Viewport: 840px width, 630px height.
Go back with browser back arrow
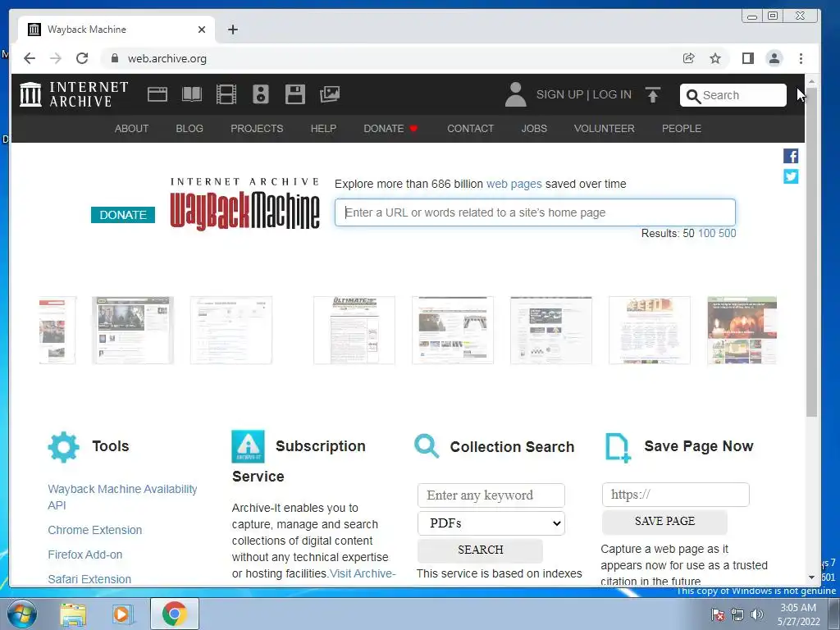pyautogui.click(x=30, y=58)
